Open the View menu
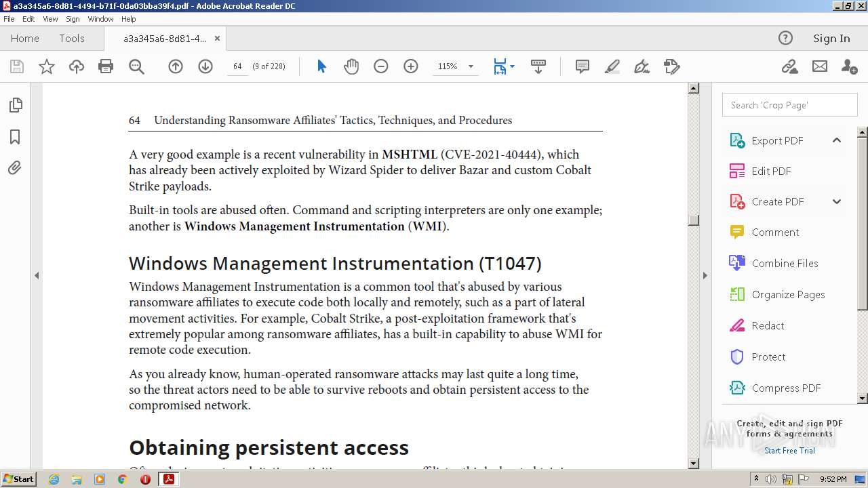The image size is (868, 488). click(51, 19)
